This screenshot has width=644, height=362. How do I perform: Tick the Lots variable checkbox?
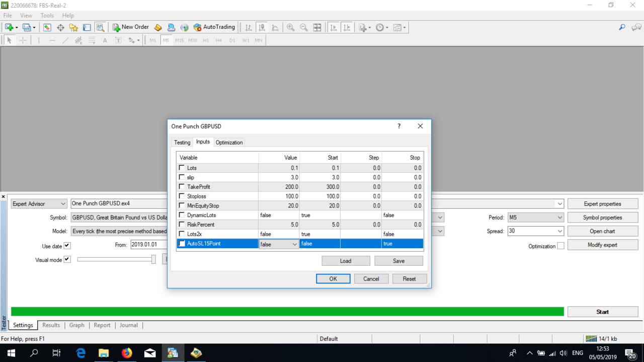coord(182,168)
